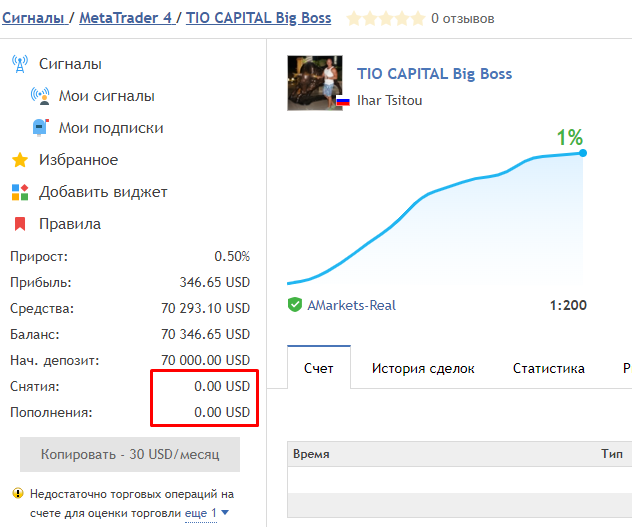Open the AMarkets-Real broker link
Screen dimensions: 632x527
click(x=351, y=305)
